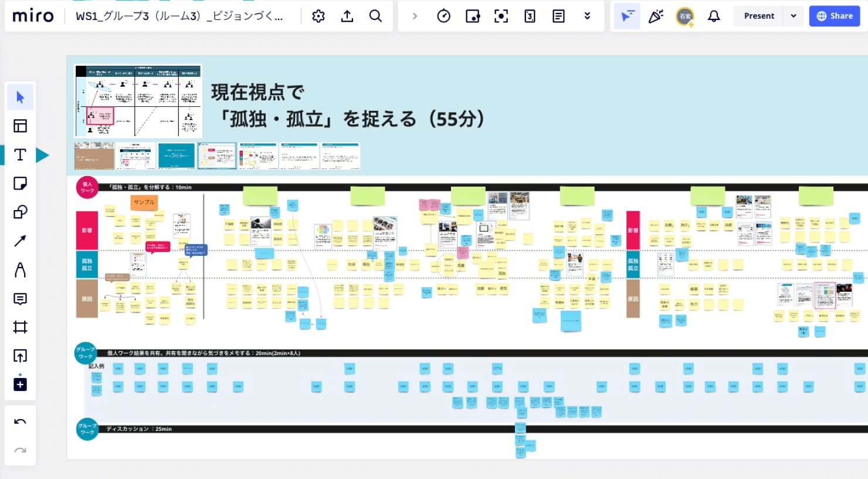Click the ディスカッション：25min header text

pos(139,429)
